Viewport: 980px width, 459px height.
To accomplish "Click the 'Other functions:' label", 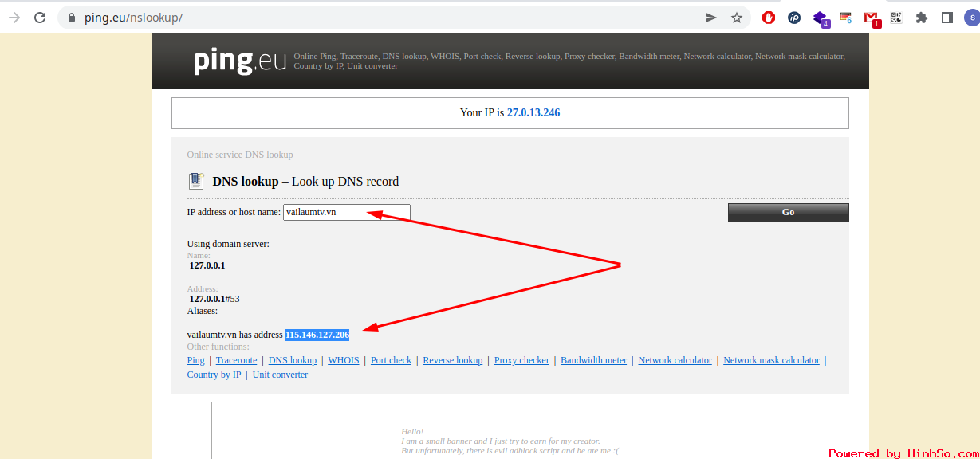I will pyautogui.click(x=218, y=347).
